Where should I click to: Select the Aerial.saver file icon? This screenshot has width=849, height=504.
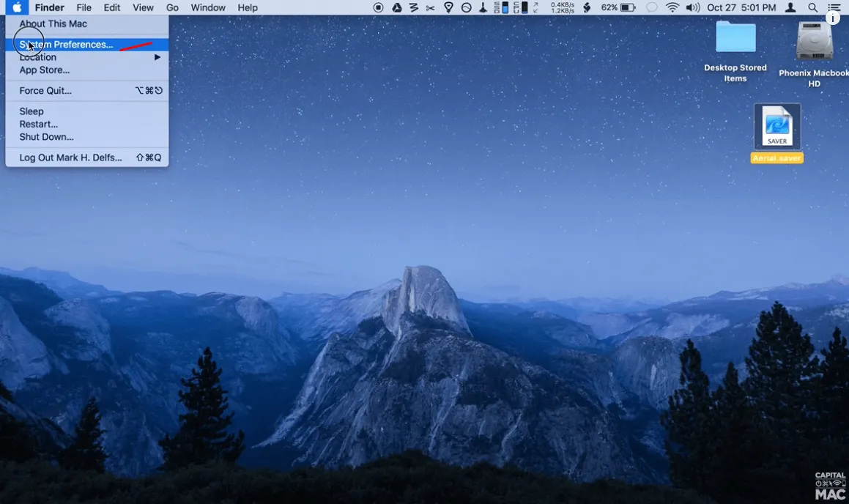(777, 126)
